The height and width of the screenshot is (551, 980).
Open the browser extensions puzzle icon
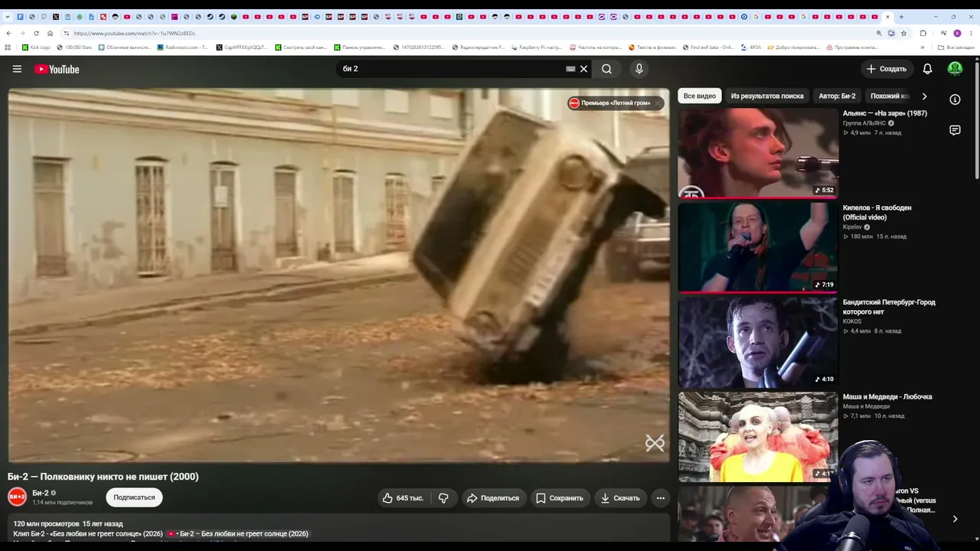point(923,33)
